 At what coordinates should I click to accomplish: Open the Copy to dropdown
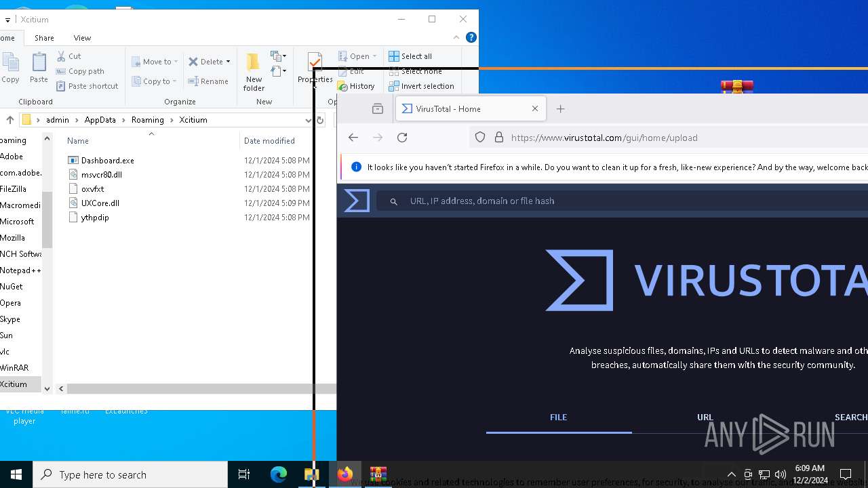(x=155, y=81)
